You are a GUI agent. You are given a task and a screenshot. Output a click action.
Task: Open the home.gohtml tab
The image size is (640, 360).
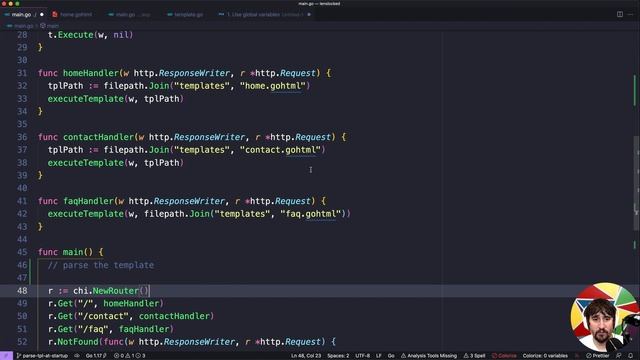(x=73, y=14)
